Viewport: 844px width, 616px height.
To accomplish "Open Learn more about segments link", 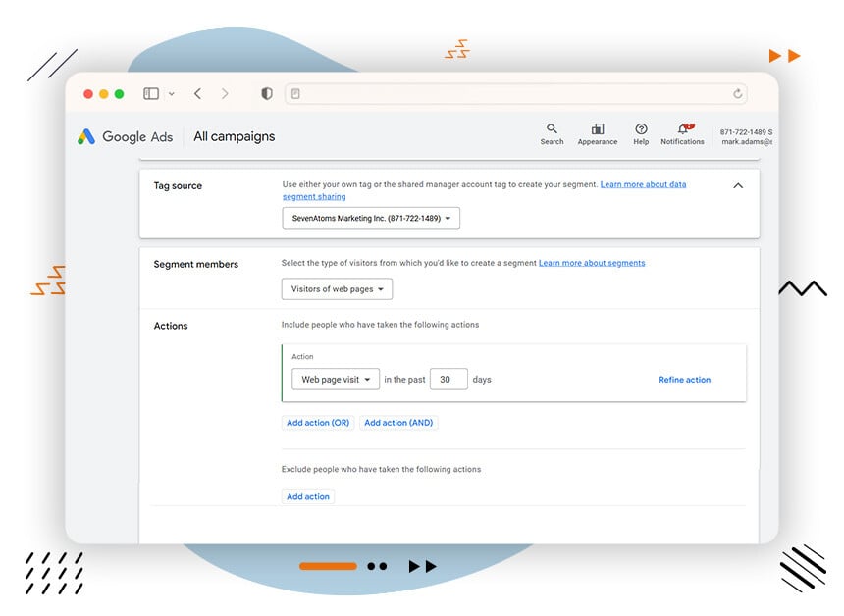I will [591, 262].
